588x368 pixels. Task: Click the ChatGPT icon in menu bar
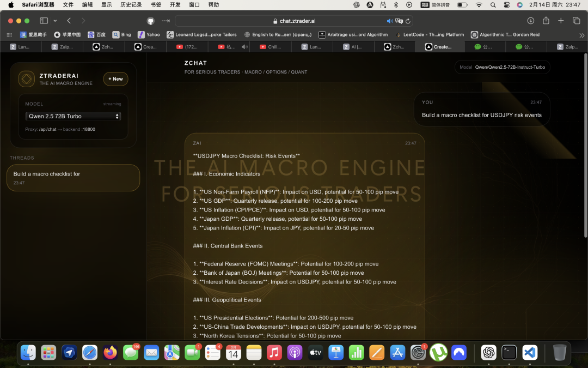[x=356, y=4]
